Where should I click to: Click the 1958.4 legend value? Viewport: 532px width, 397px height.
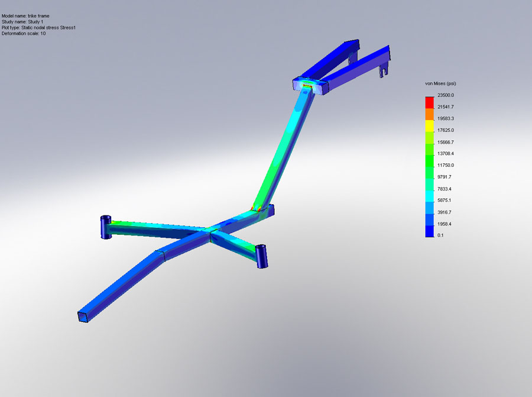[x=444, y=224]
